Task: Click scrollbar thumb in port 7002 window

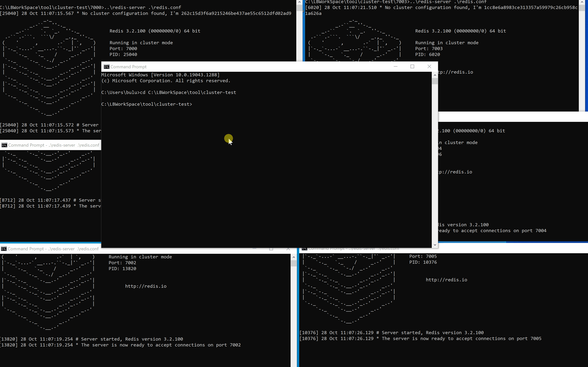Action: click(294, 263)
